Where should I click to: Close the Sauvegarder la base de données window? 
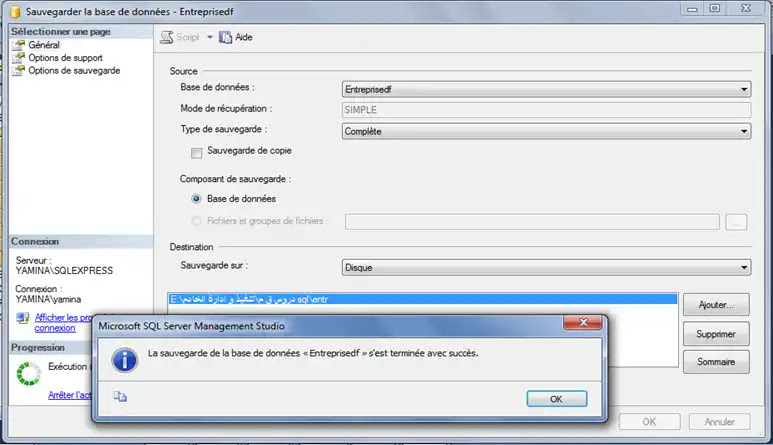click(x=746, y=8)
